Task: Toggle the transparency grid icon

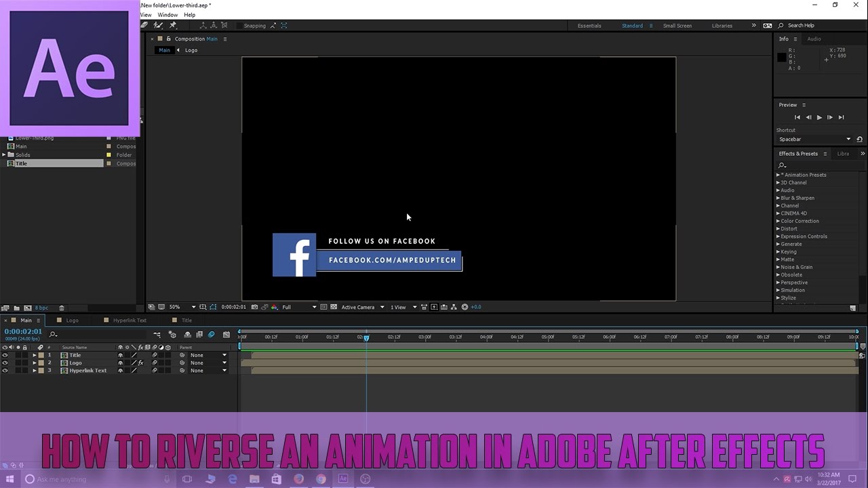Action: [x=334, y=307]
